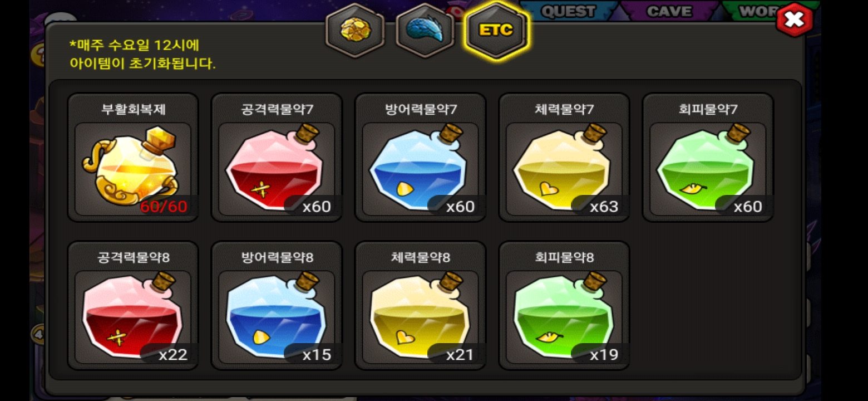Tap the blue 방어력물약8 potion

(277, 306)
